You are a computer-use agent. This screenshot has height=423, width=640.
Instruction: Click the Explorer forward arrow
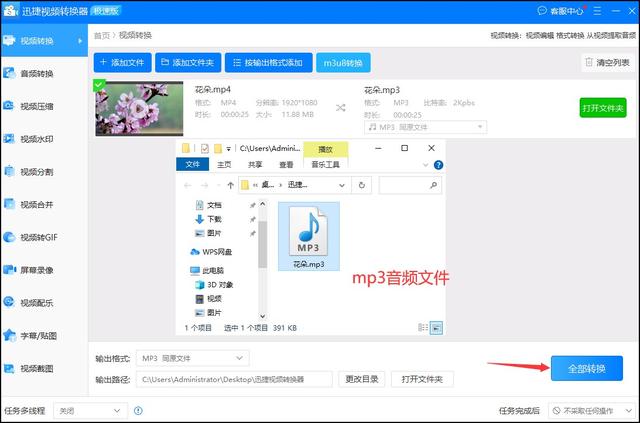click(204, 185)
